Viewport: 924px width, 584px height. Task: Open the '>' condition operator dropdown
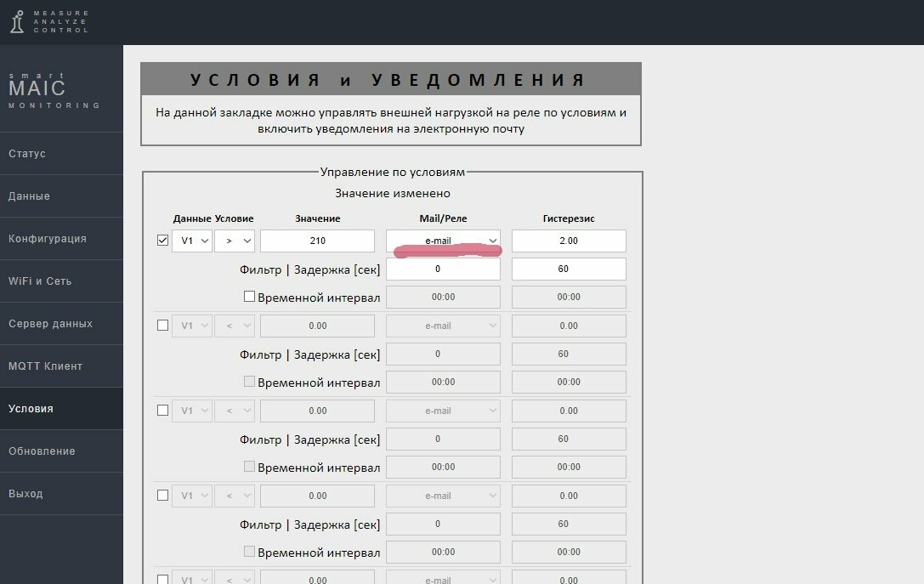[235, 241]
